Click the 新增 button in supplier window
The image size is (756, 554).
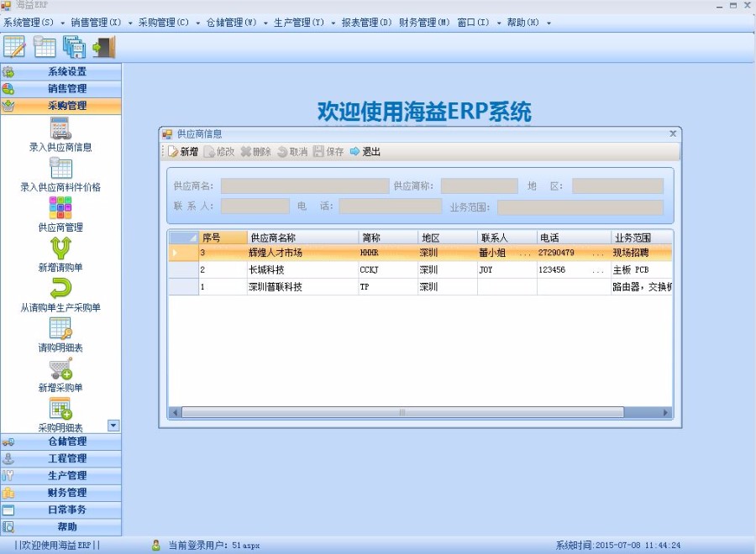[x=183, y=152]
